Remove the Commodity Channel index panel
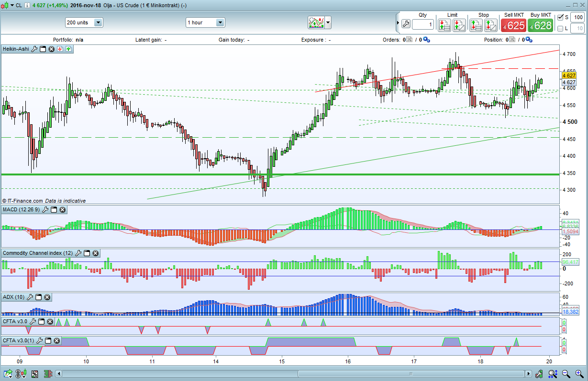Screen dimensions: 588x381 pyautogui.click(x=95, y=253)
